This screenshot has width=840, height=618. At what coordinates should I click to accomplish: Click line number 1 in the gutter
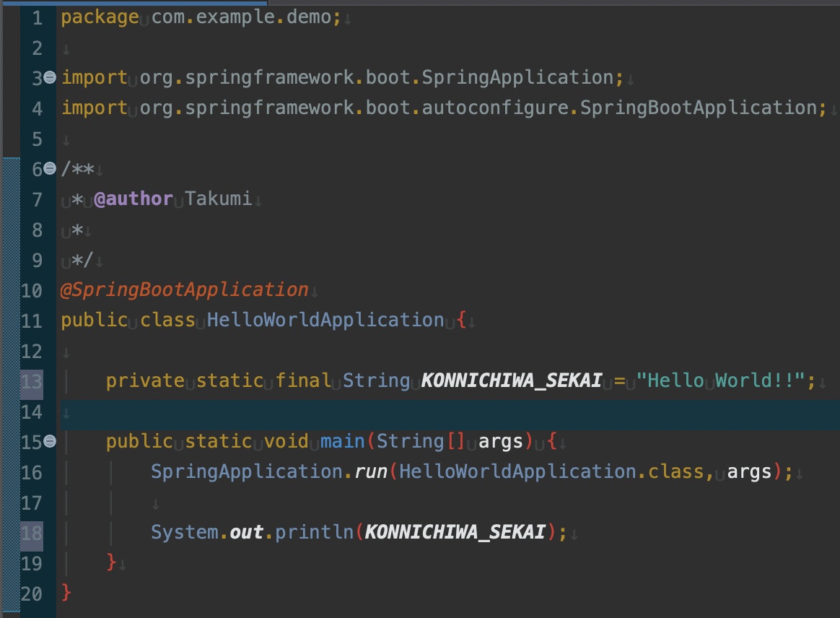(37, 18)
